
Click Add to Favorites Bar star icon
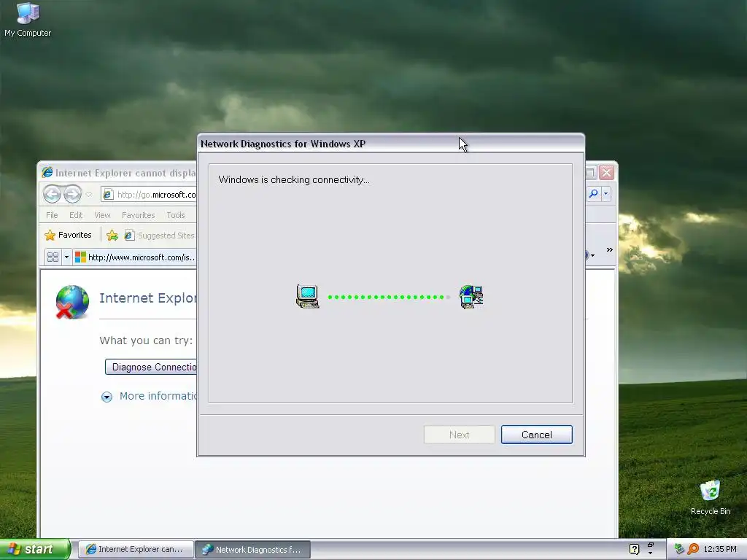click(x=112, y=236)
